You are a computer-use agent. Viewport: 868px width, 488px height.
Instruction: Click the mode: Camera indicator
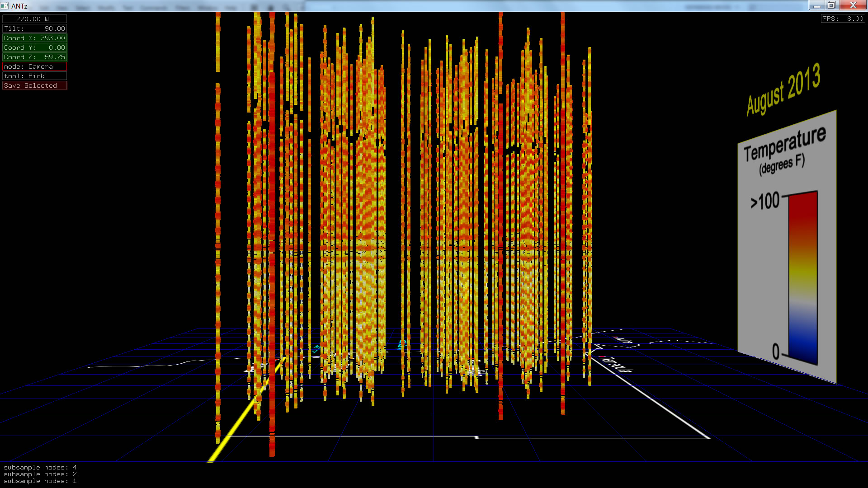(x=34, y=66)
